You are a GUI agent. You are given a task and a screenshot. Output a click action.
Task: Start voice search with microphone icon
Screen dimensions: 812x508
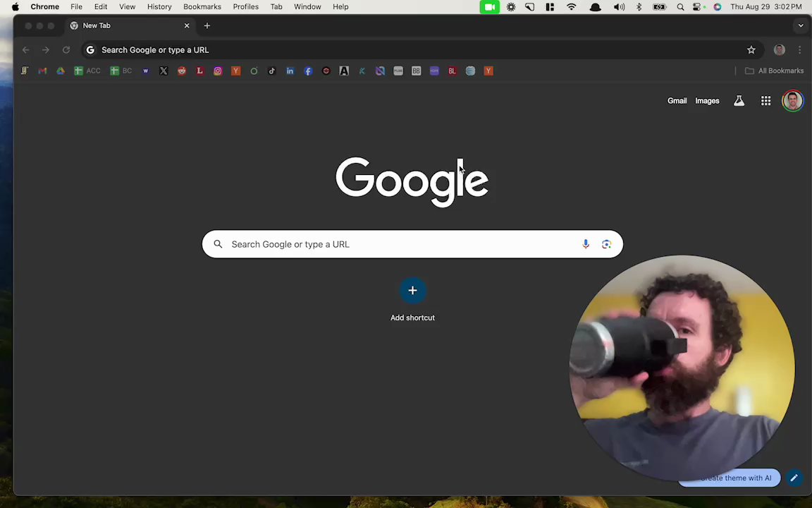pyautogui.click(x=586, y=244)
